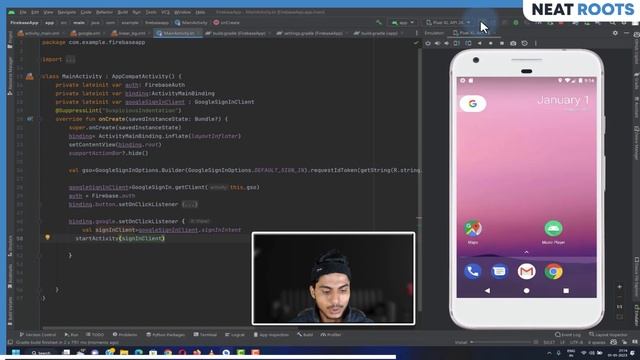Hide the emulator panel with minimize dash
This screenshot has width=640, height=360.
(627, 33)
